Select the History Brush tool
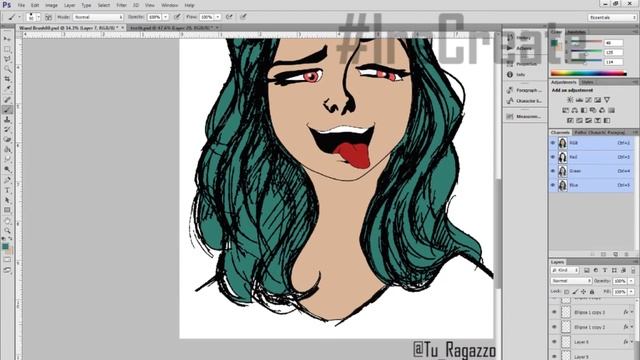640x360 pixels. 7,129
